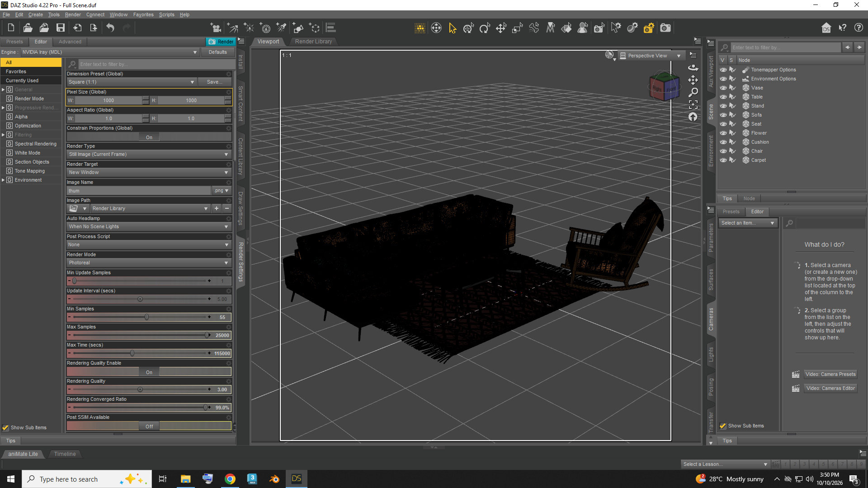868x488 pixels.
Task: Create a new camera with toolbar icon
Action: click(216, 28)
